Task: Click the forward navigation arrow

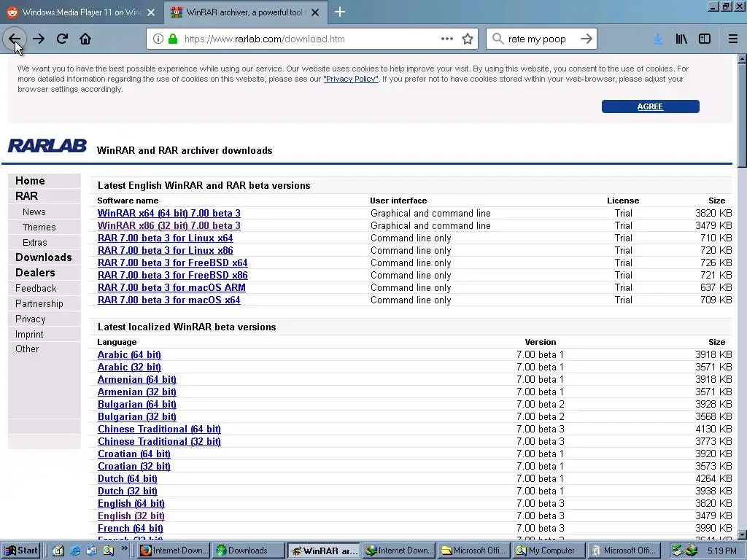Action: (x=39, y=39)
